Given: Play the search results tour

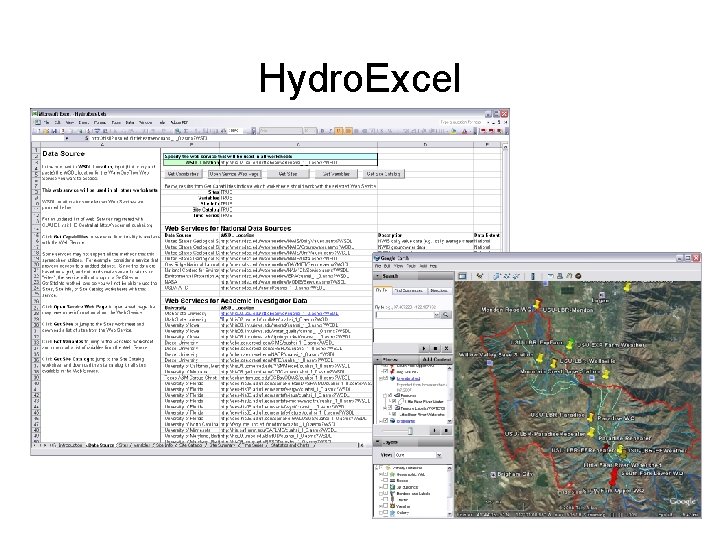Looking at the screenshot, I should tap(424, 349).
